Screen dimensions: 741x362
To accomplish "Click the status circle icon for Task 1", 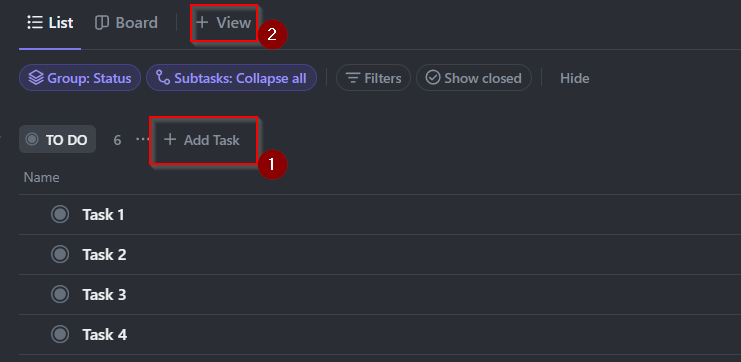I will click(x=60, y=215).
